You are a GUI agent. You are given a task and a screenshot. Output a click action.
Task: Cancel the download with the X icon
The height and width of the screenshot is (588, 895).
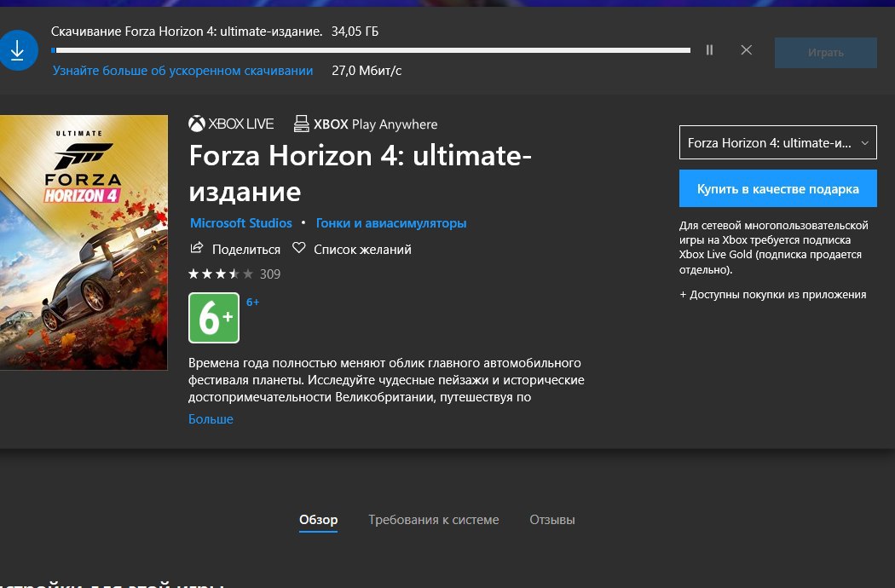point(746,50)
